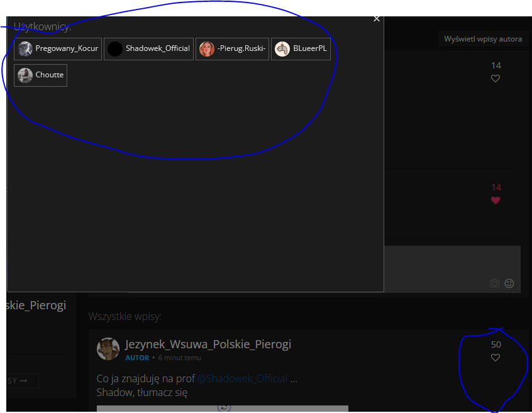The width and height of the screenshot is (532, 413).
Task: Like the top post with 14 likes
Action: (x=496, y=79)
